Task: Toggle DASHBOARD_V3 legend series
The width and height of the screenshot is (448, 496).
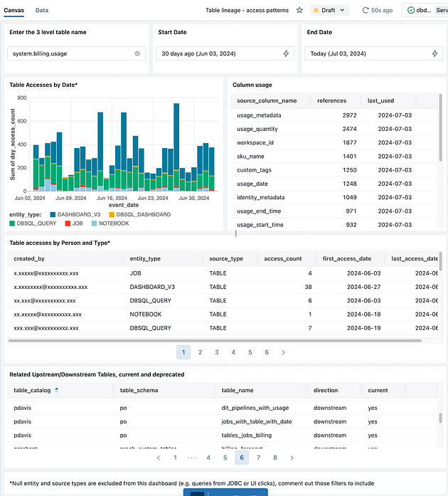Action: [x=75, y=214]
